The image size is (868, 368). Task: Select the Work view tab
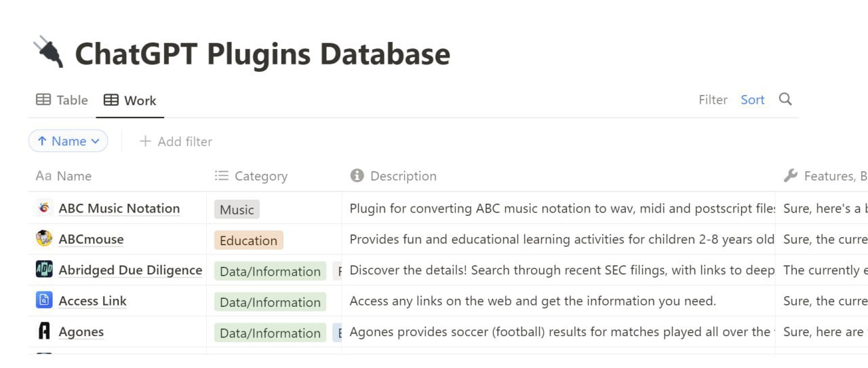click(x=130, y=100)
